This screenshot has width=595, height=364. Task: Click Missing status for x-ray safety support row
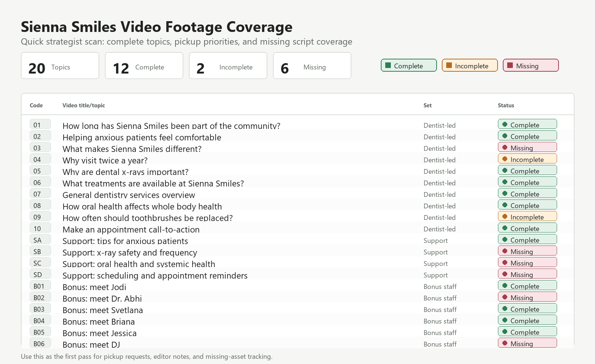[527, 251]
